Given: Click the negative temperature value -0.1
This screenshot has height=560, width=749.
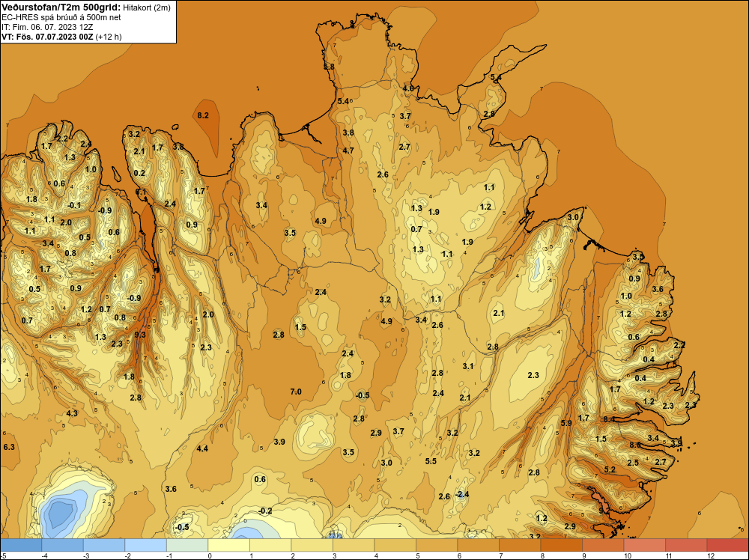Looking at the screenshot, I should click(74, 205).
